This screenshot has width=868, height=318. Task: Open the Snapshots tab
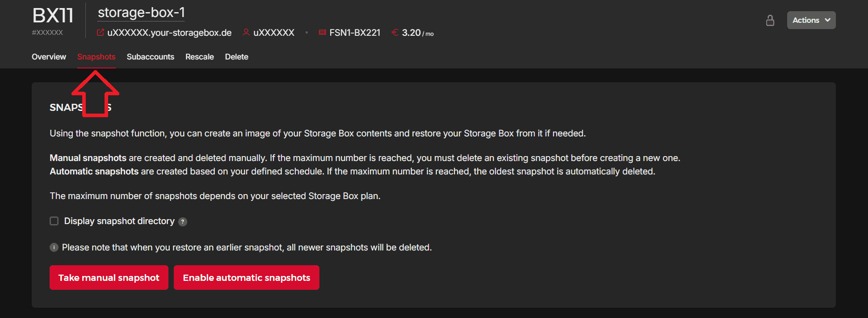pyautogui.click(x=96, y=57)
